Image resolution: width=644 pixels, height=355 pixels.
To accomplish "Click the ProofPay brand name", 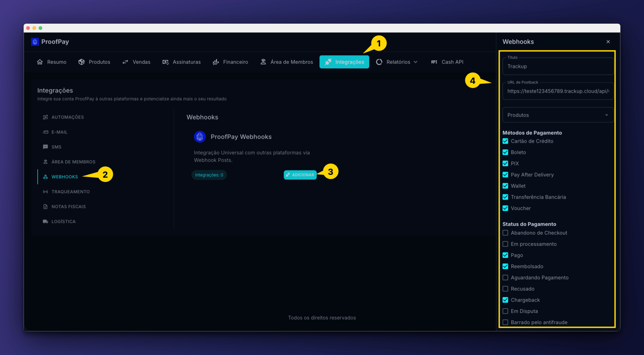I will click(55, 42).
